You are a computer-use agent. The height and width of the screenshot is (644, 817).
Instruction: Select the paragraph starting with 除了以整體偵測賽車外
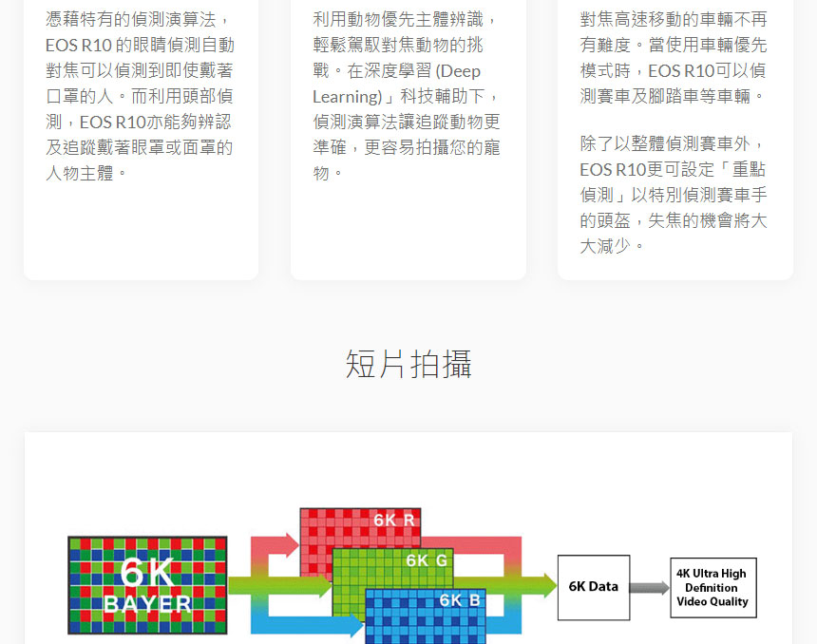point(674,195)
